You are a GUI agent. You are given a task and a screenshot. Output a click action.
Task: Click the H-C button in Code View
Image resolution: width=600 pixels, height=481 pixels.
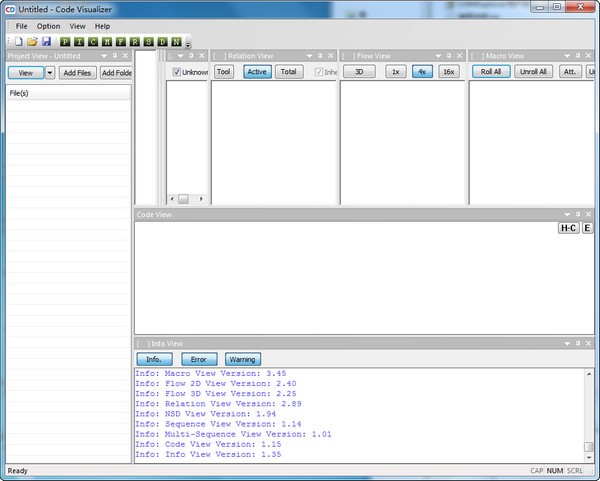click(x=569, y=228)
